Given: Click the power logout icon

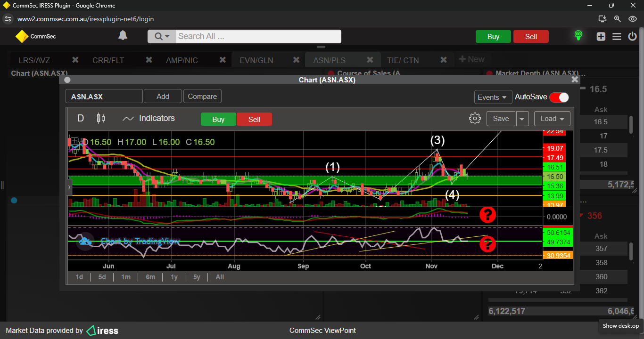Looking at the screenshot, I should click(x=632, y=36).
